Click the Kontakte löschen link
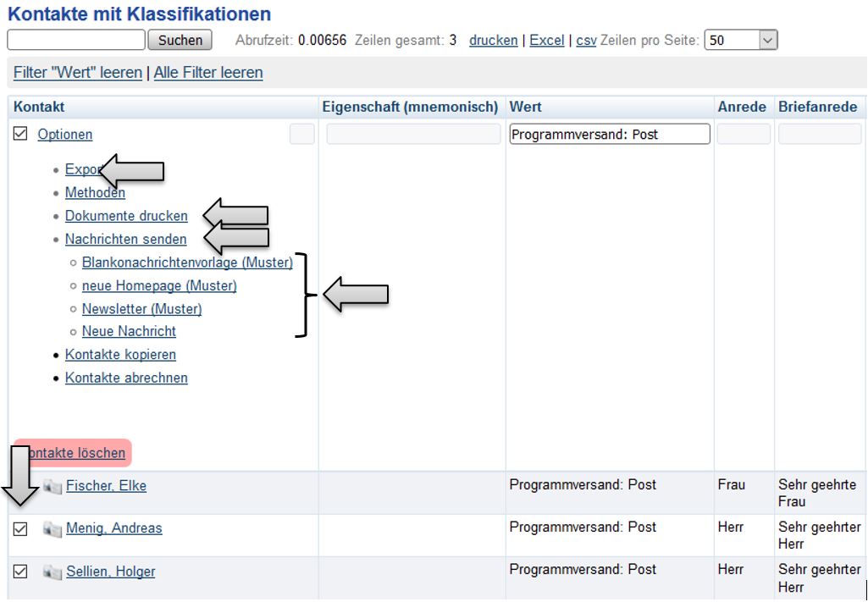 pos(78,453)
